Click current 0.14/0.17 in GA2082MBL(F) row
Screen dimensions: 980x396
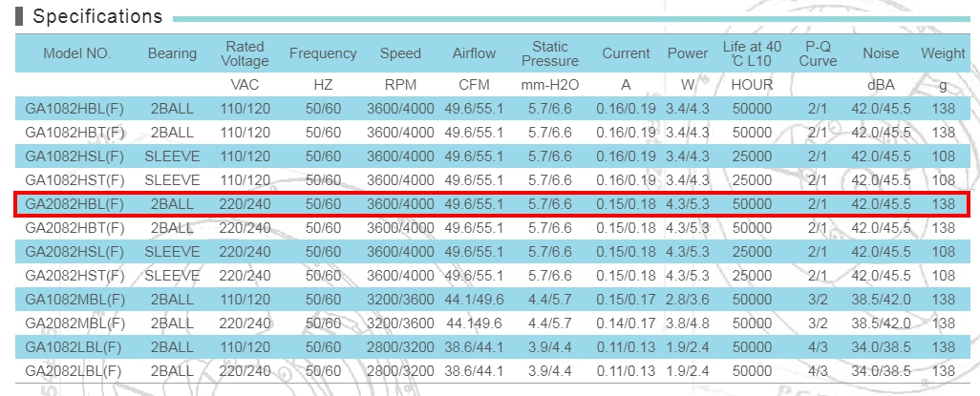[x=627, y=323]
